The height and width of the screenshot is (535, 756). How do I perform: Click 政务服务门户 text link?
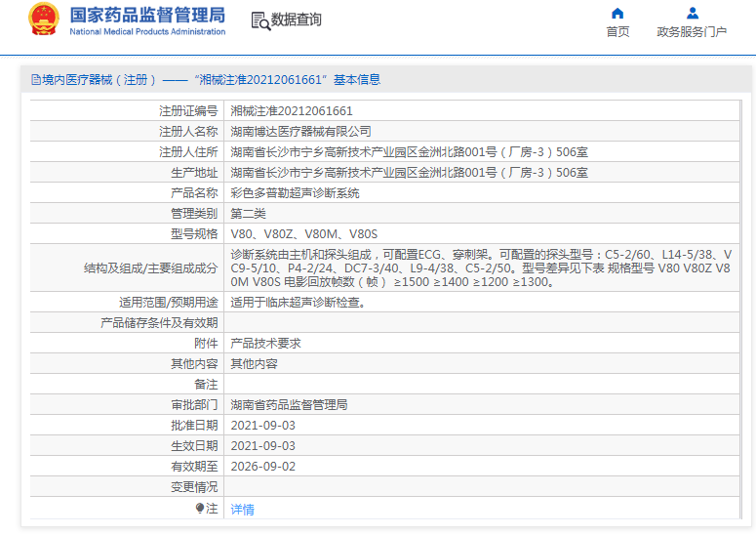click(692, 32)
